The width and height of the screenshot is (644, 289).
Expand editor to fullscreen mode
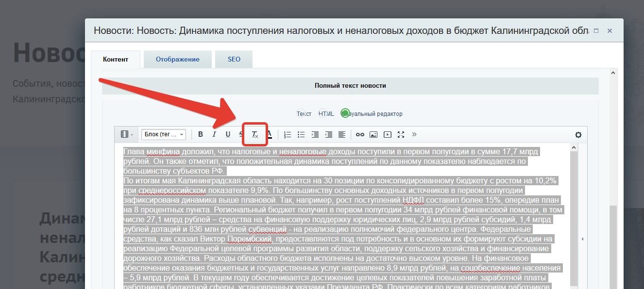401,134
